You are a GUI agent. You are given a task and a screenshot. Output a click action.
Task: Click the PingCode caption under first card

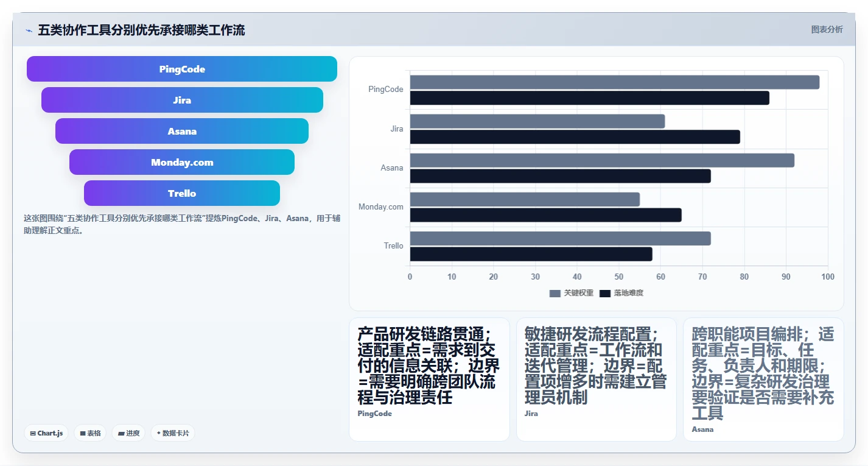pos(375,414)
